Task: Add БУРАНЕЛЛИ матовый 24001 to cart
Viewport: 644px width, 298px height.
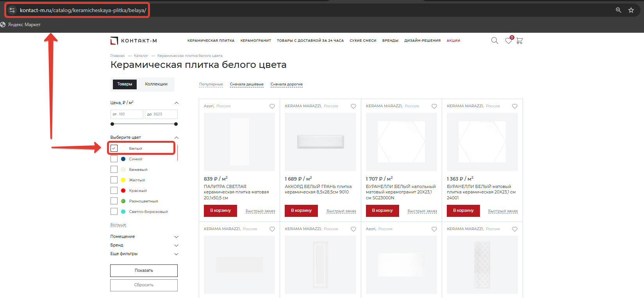Action: click(463, 211)
